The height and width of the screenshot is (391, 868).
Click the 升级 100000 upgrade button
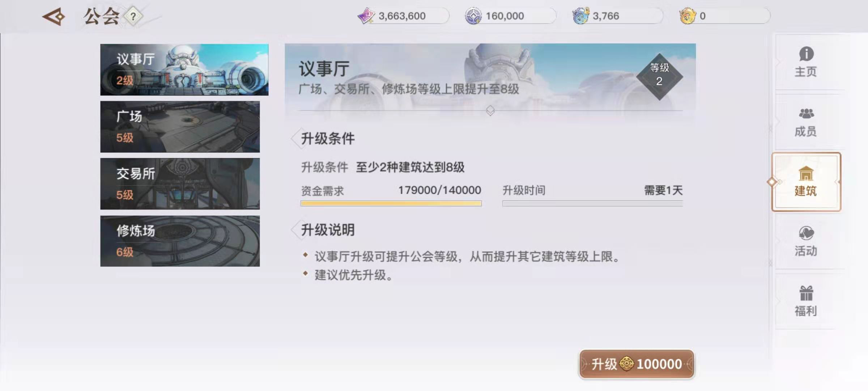(637, 364)
